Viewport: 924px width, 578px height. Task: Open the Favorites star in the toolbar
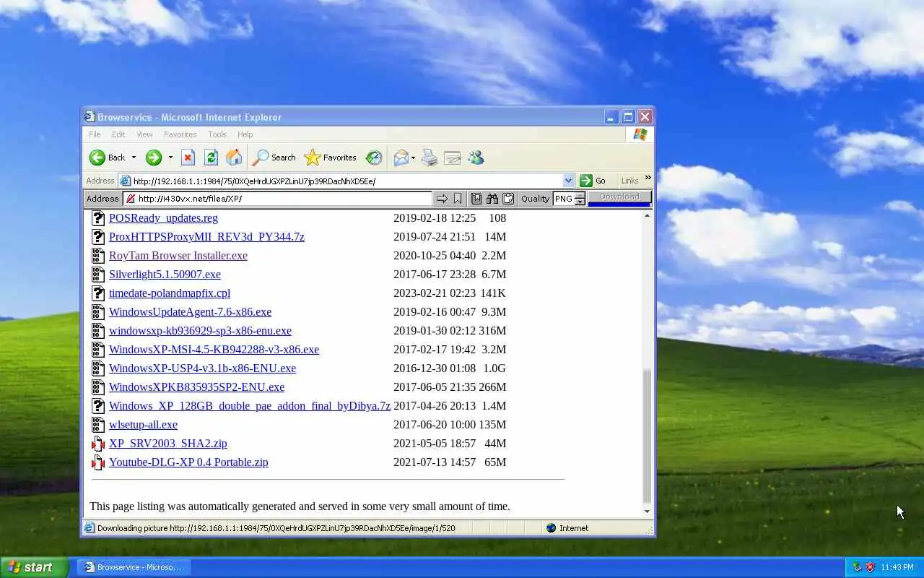tap(330, 158)
